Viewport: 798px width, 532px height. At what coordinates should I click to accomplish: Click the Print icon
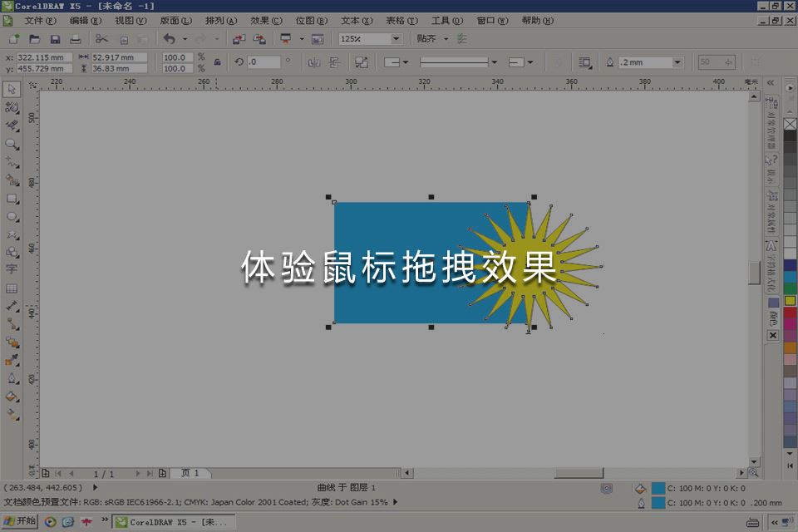tap(76, 39)
